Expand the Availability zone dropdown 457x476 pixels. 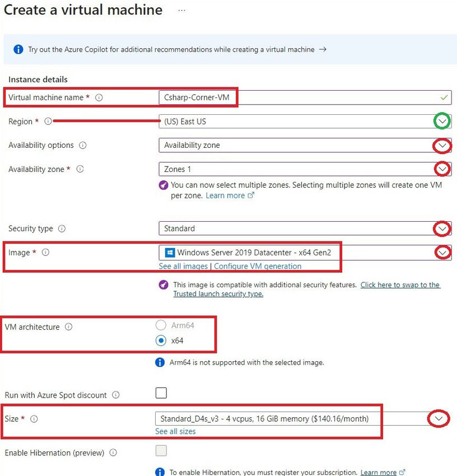442,169
